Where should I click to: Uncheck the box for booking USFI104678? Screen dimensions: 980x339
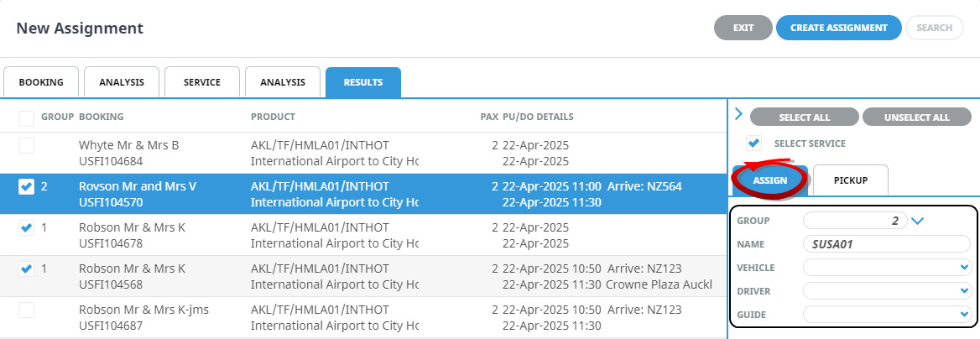pyautogui.click(x=27, y=228)
